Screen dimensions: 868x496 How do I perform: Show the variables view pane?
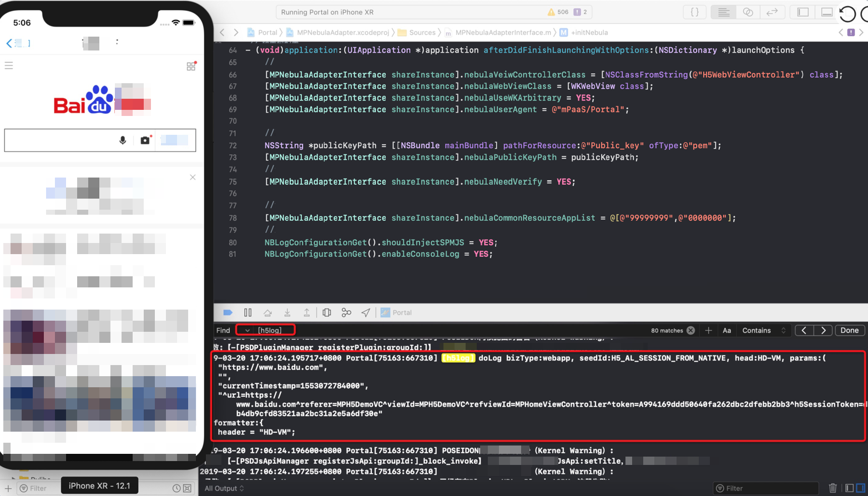(x=850, y=488)
